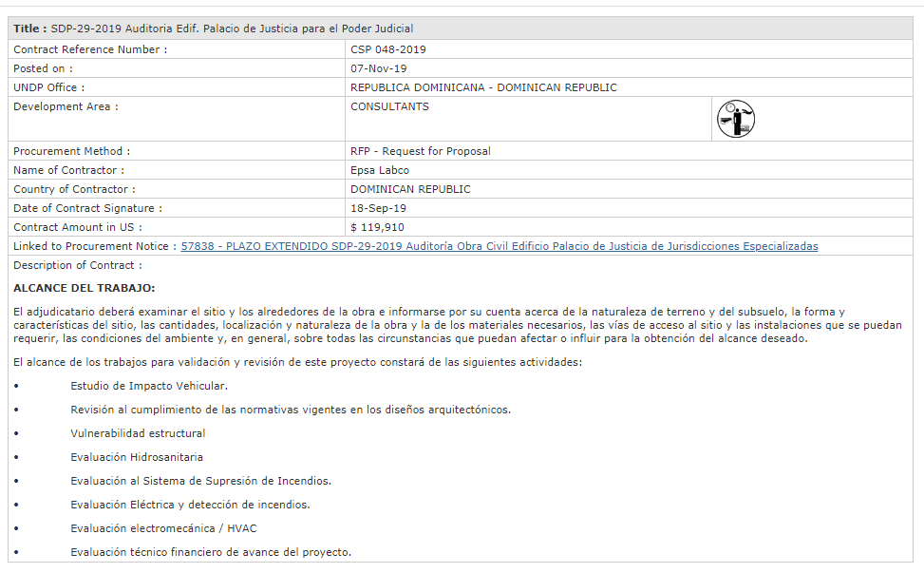Click bullet Evaluación Eléctrica y detección
This screenshot has width=924, height=573.
[190, 505]
